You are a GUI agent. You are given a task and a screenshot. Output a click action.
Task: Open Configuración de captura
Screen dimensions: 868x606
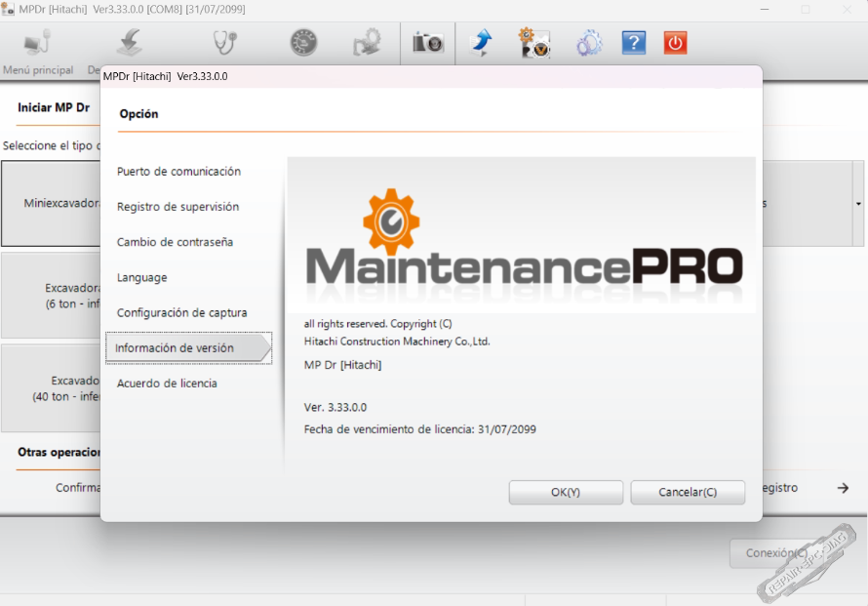tap(182, 313)
